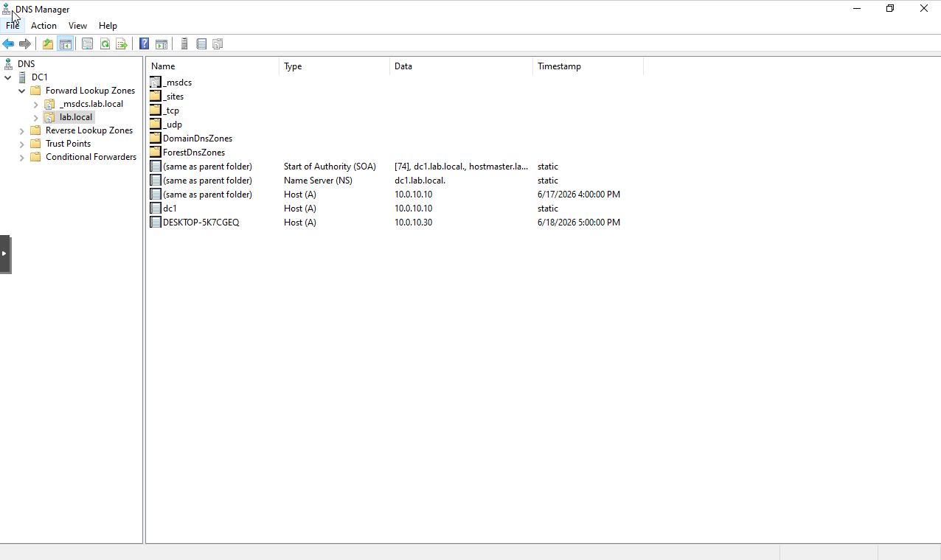Click the Back arrow toolbar button

9,44
